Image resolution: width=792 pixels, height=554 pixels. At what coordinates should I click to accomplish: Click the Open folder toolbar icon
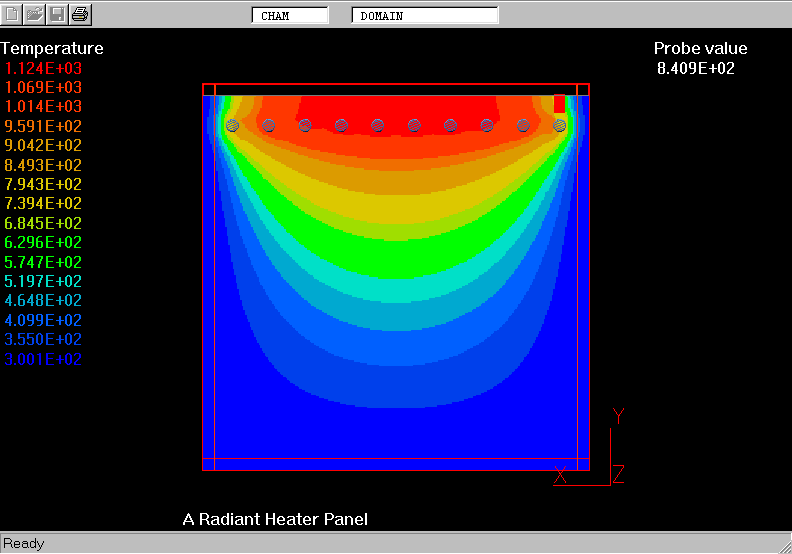(x=35, y=14)
